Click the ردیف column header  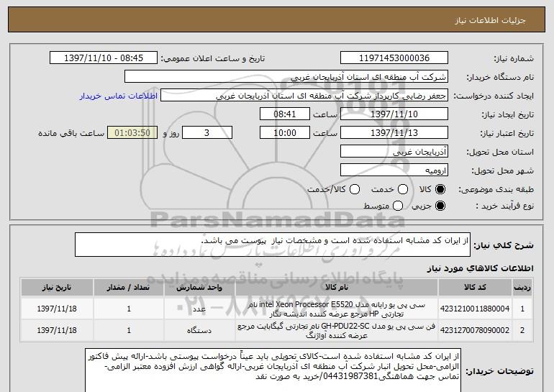coord(522,288)
